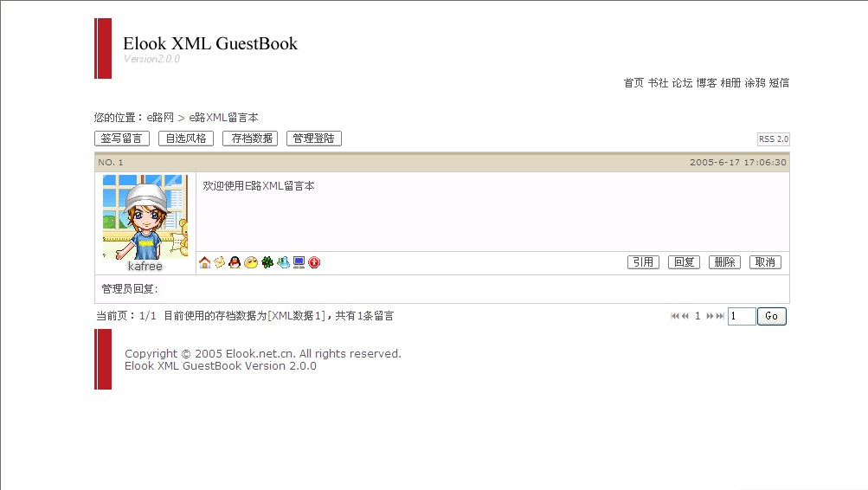Open the 相册 navigation link
This screenshot has height=490, width=868.
pyautogui.click(x=730, y=83)
